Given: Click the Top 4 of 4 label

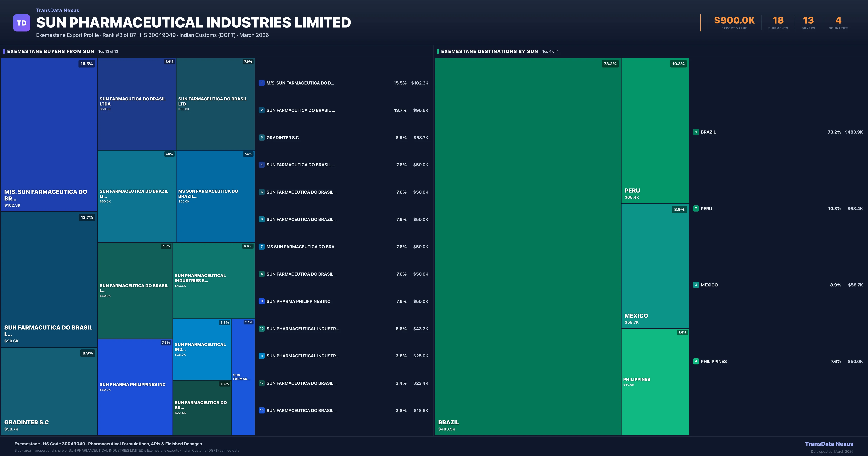Looking at the screenshot, I should [551, 52].
